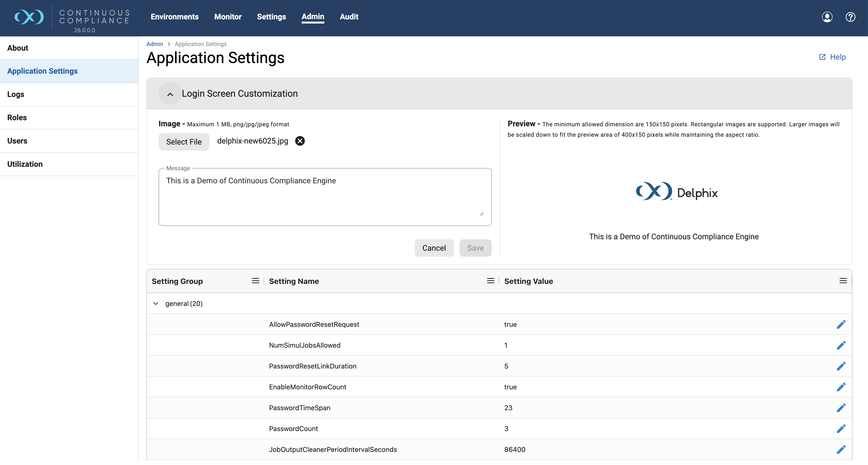Open the Environments menu

pyautogui.click(x=175, y=16)
